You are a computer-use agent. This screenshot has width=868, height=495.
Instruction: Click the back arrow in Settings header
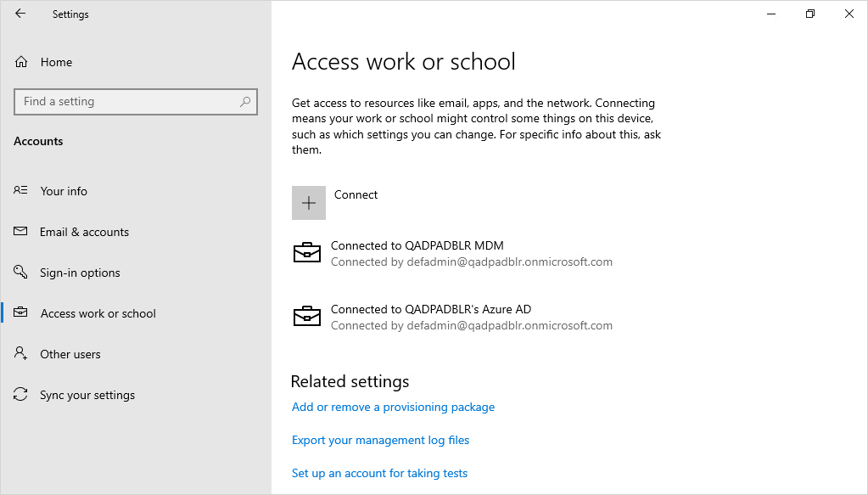[x=20, y=14]
